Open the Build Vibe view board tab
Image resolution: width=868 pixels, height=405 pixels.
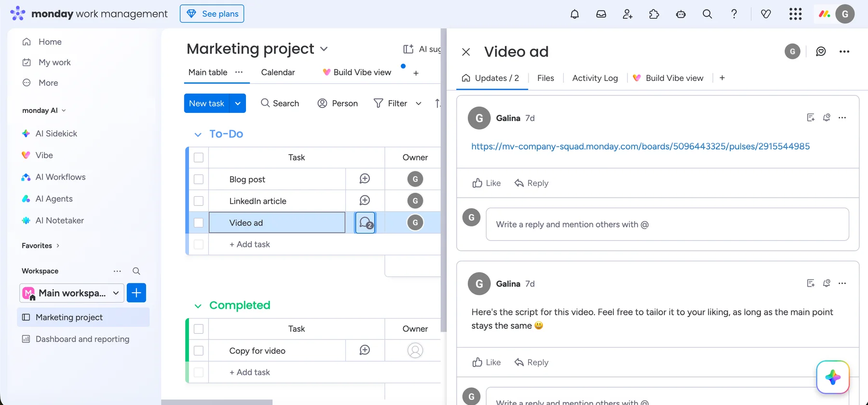coord(357,72)
